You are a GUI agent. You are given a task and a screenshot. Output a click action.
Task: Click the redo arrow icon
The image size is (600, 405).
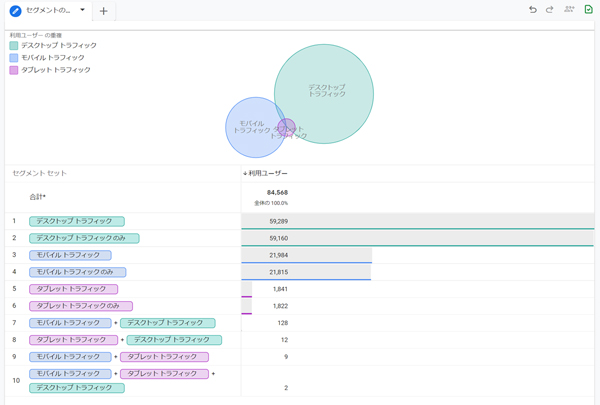point(550,10)
